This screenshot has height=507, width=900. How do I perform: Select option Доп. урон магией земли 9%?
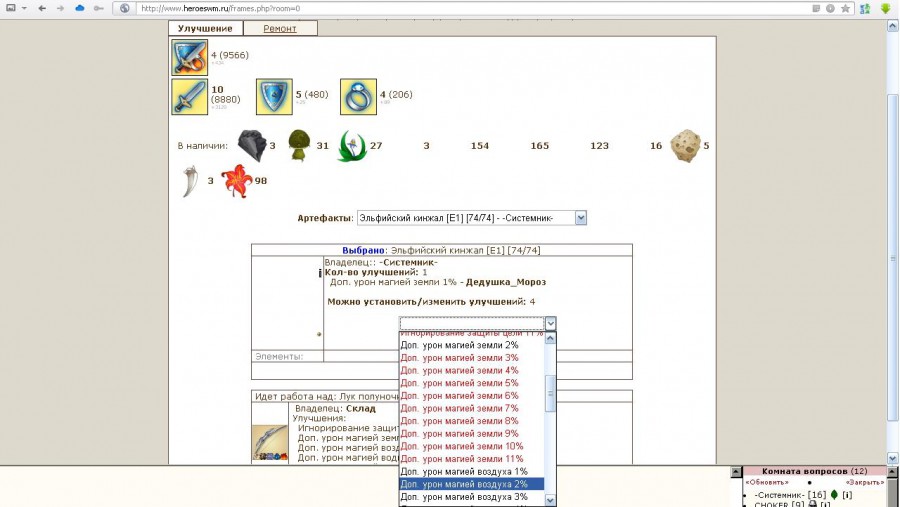(x=471, y=434)
